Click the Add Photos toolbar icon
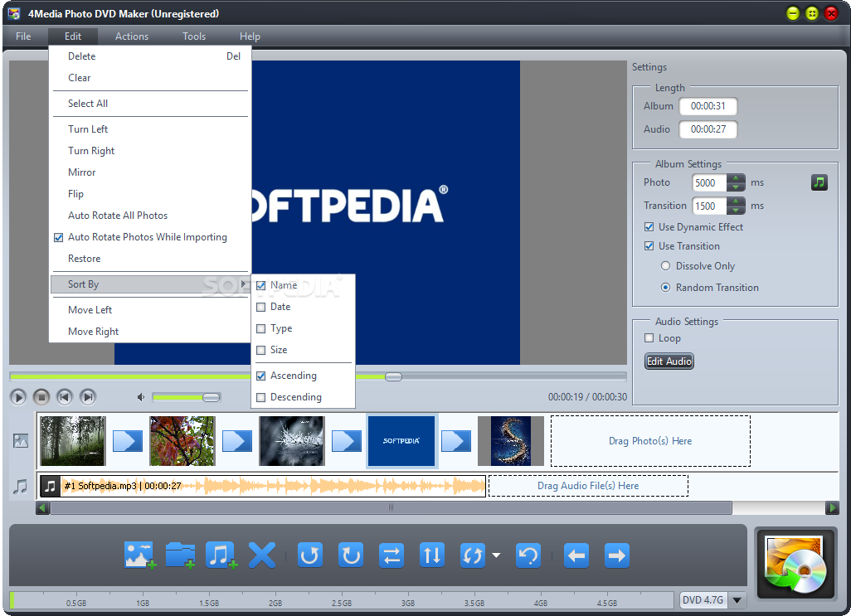The image size is (851, 616). pos(139,555)
